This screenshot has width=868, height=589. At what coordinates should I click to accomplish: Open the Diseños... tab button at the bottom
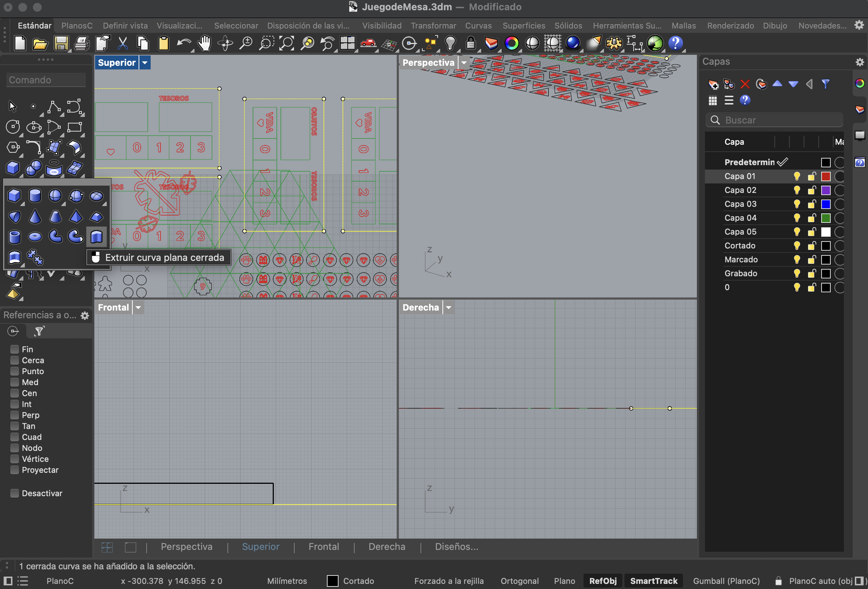(456, 547)
